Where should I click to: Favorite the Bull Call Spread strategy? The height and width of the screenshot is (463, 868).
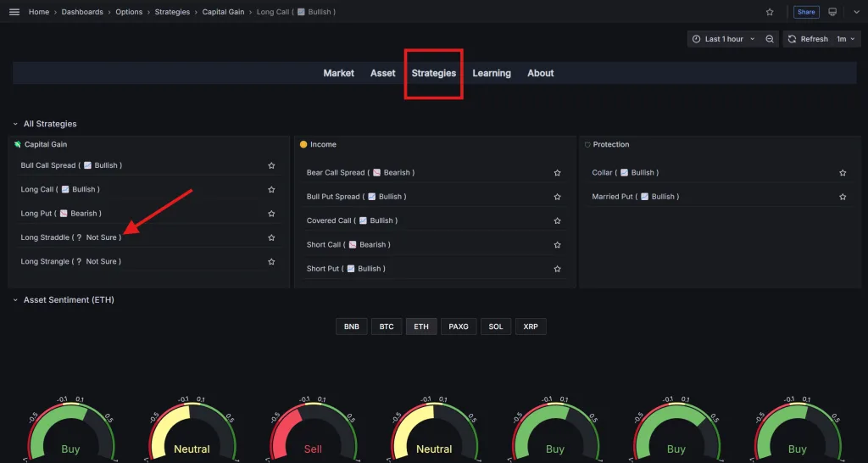(x=271, y=165)
